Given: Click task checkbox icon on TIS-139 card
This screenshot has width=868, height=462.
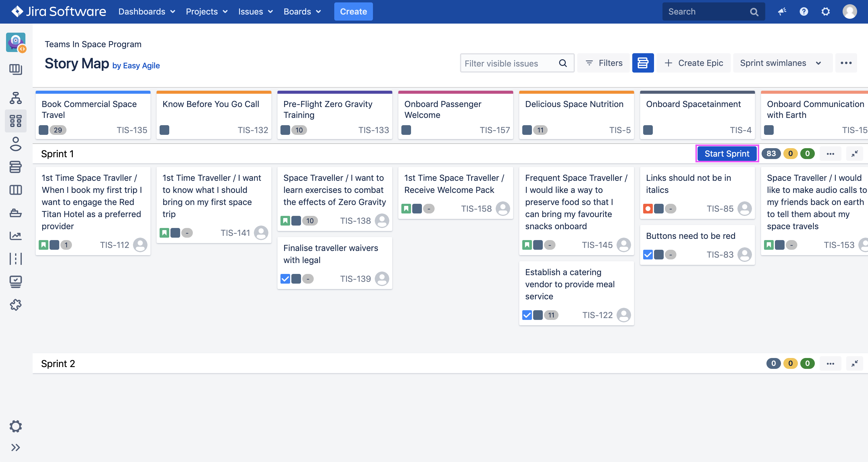Looking at the screenshot, I should tap(285, 279).
